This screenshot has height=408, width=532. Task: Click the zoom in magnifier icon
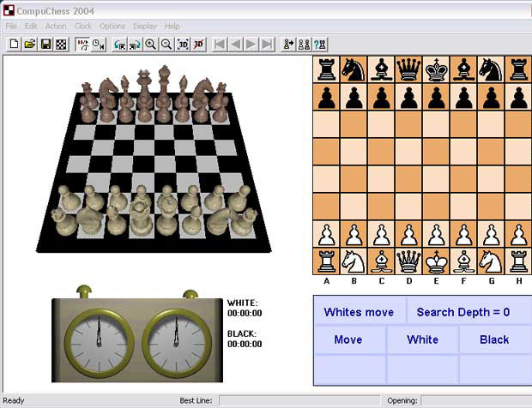(151, 45)
